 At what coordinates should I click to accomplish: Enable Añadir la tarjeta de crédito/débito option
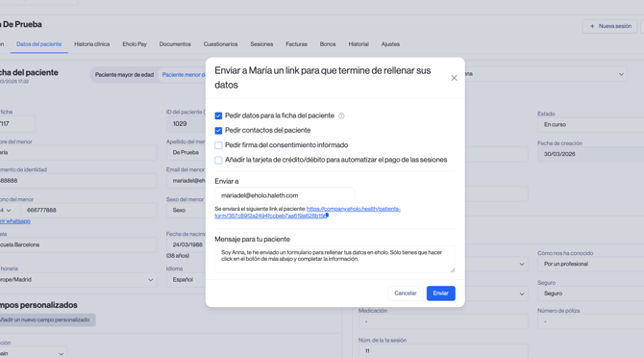pyautogui.click(x=218, y=160)
